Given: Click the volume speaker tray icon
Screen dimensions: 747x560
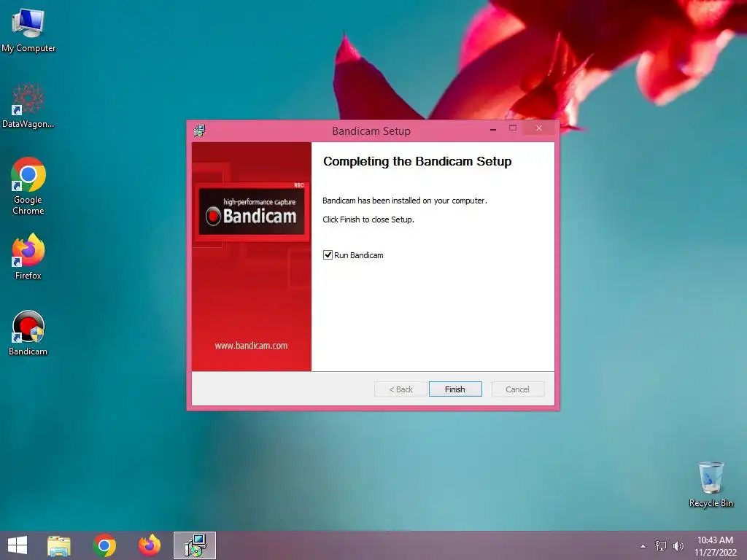Looking at the screenshot, I should (x=678, y=545).
